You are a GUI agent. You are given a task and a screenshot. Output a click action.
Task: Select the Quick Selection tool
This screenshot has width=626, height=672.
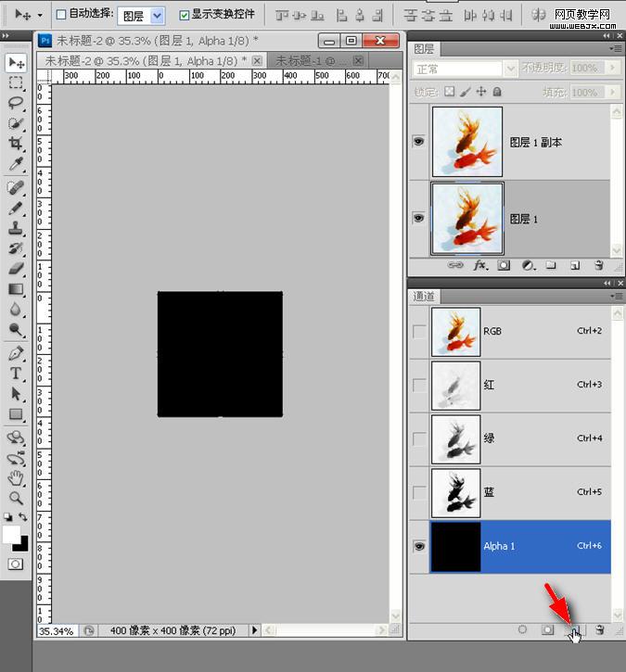click(x=17, y=123)
